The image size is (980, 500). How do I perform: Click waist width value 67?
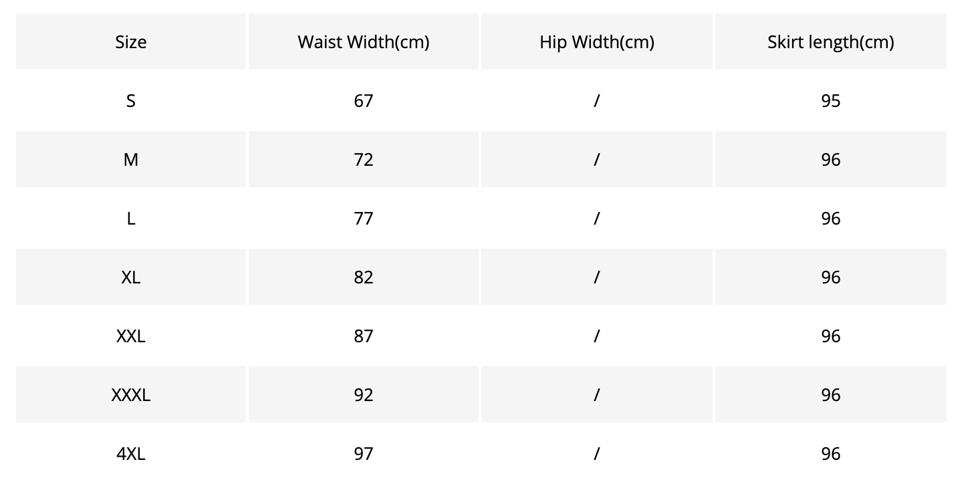(364, 100)
